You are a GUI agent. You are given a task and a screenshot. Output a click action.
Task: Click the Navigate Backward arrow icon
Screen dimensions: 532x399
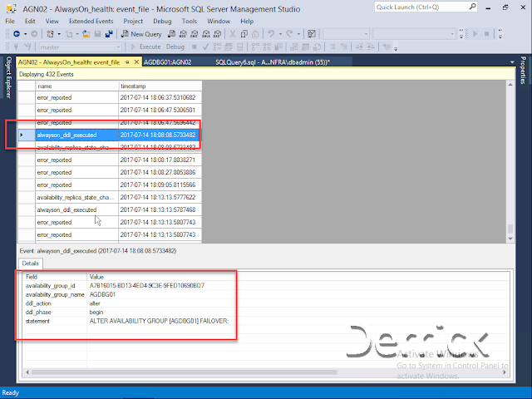pyautogui.click(x=17, y=33)
